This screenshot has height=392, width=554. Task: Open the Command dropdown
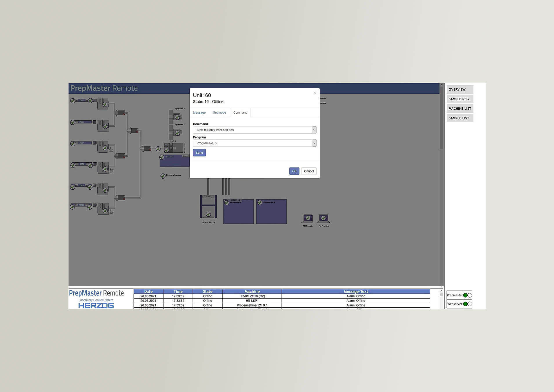point(255,130)
